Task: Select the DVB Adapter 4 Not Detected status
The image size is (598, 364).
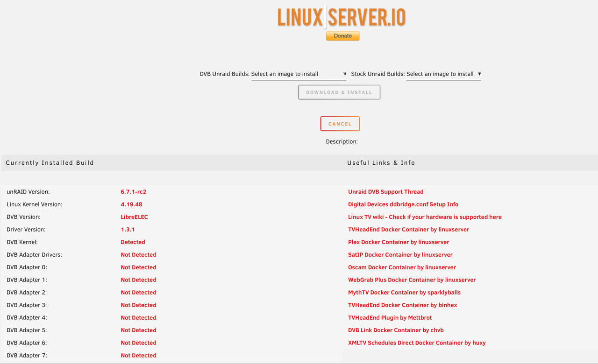Action: pyautogui.click(x=138, y=318)
